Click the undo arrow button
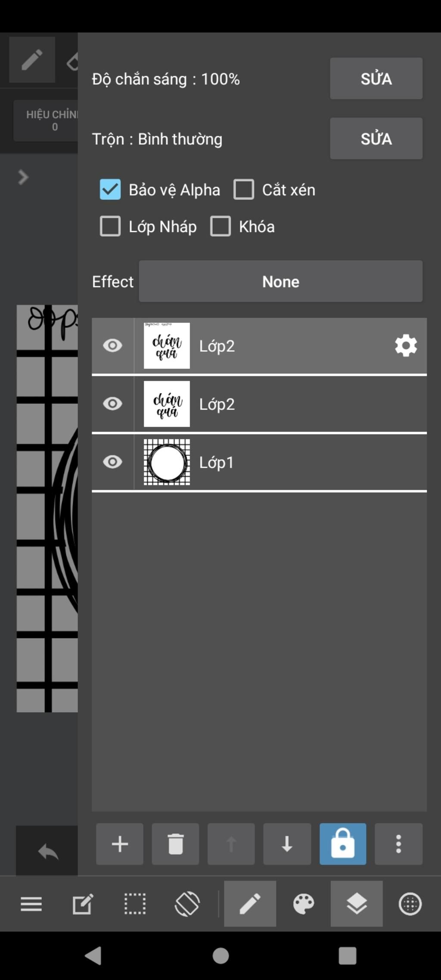The image size is (441, 980). click(x=48, y=851)
